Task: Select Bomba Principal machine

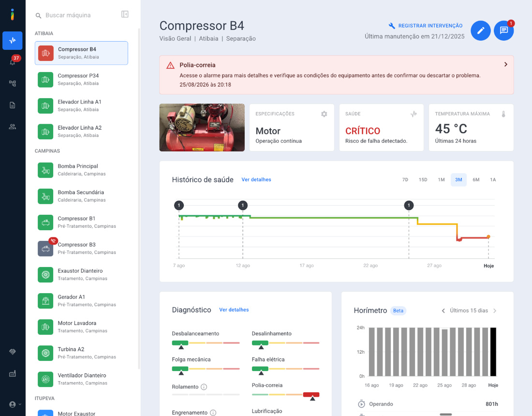Action: [81, 170]
